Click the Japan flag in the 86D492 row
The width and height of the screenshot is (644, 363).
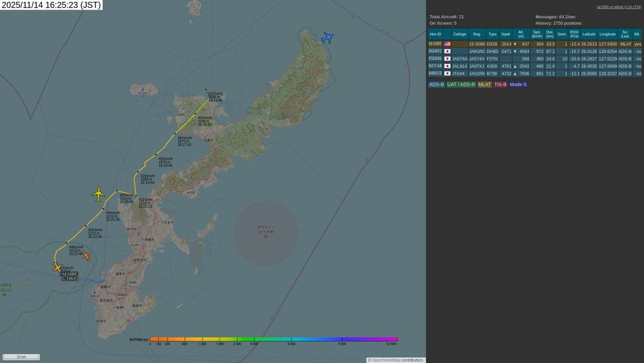click(x=448, y=52)
